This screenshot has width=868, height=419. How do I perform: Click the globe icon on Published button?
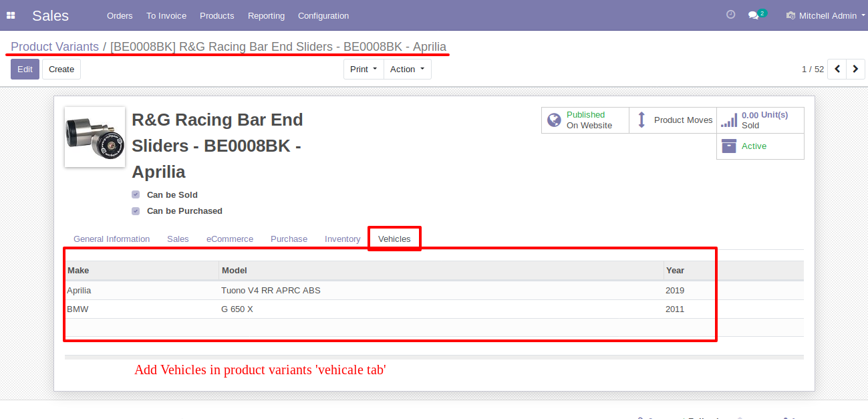pos(554,120)
